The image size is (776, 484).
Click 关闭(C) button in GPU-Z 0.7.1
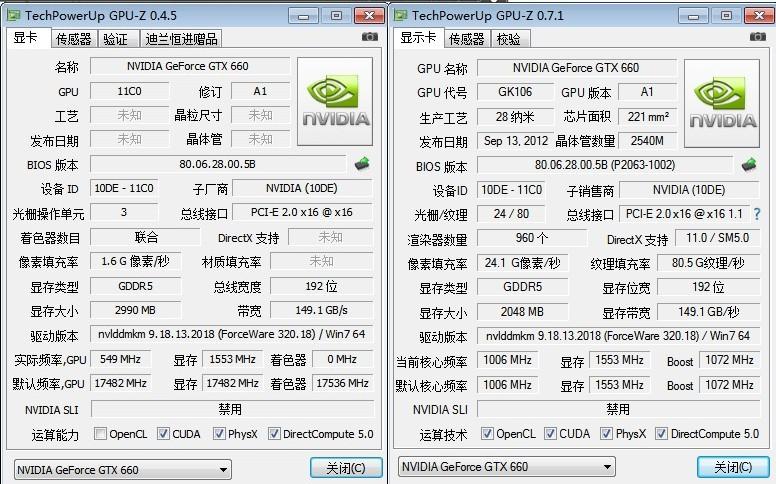click(x=733, y=467)
